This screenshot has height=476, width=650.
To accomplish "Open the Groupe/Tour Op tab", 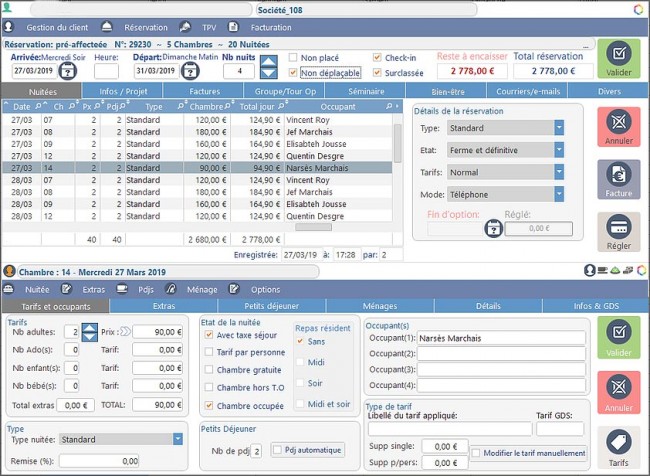I will point(285,91).
